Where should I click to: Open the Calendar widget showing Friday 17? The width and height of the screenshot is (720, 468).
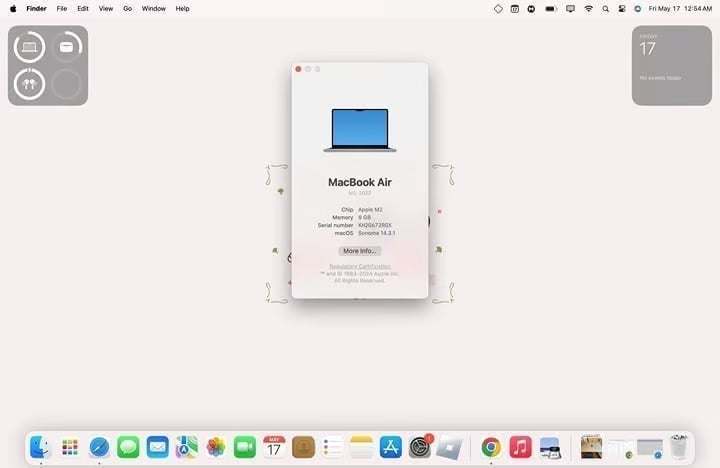pyautogui.click(x=672, y=65)
